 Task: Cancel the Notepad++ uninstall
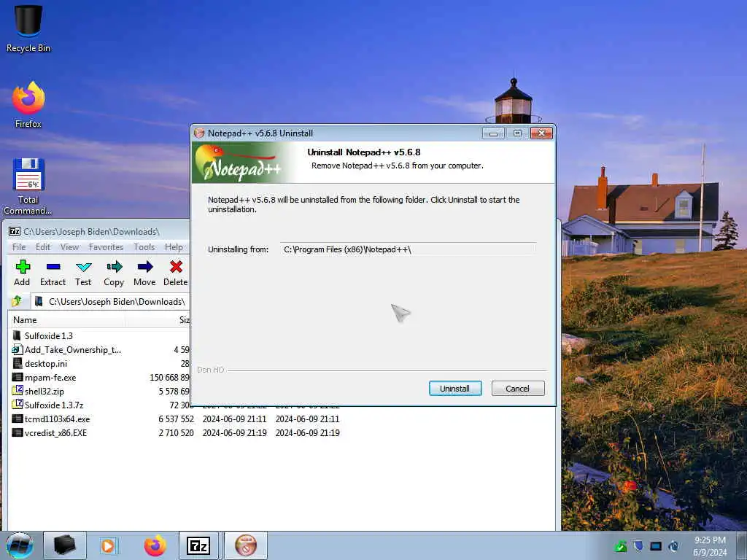coord(518,389)
